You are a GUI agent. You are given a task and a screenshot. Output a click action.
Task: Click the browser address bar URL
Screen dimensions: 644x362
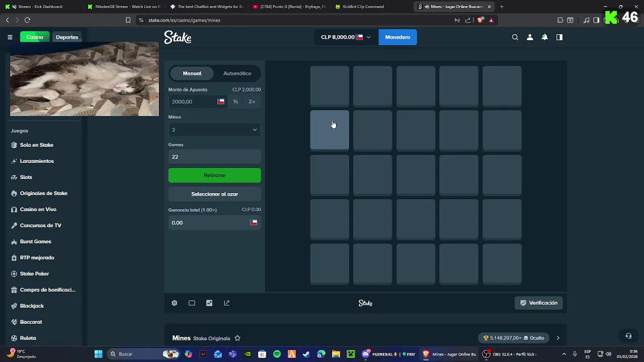click(x=184, y=20)
